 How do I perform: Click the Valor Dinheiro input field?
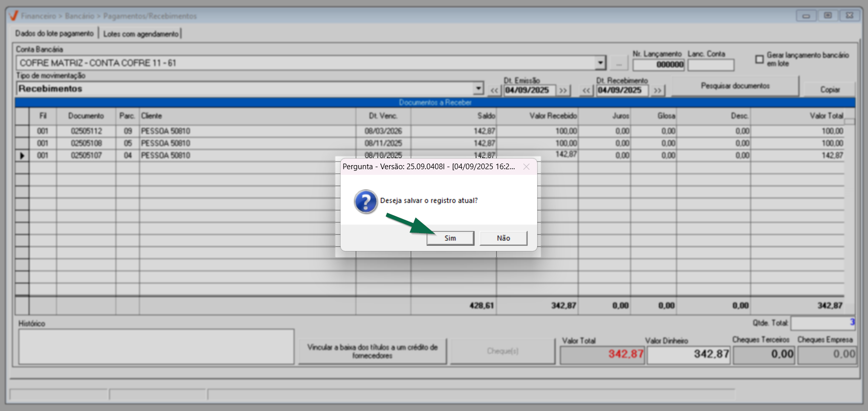pos(689,354)
